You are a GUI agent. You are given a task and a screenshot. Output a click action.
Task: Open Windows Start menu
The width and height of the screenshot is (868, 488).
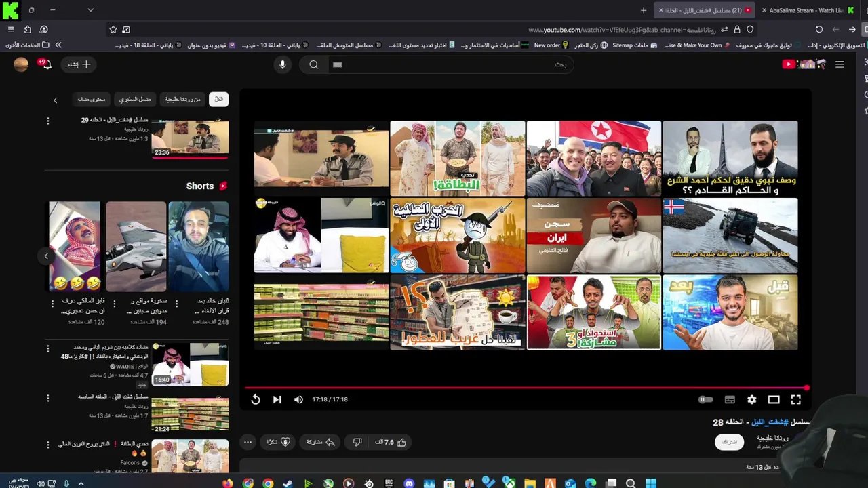pos(651,483)
